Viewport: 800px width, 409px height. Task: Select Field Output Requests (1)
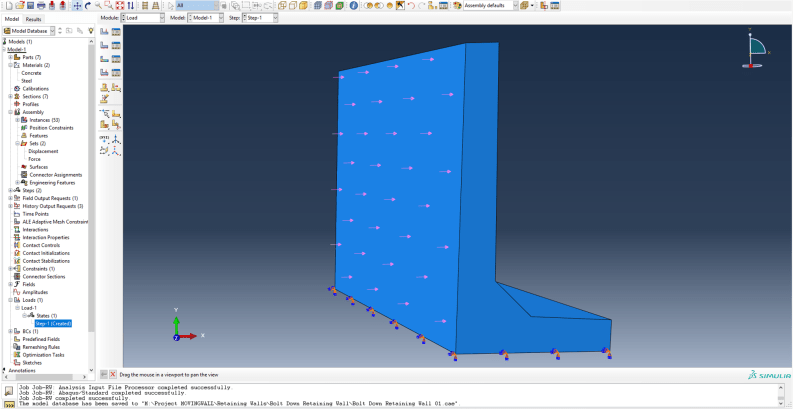50,198
